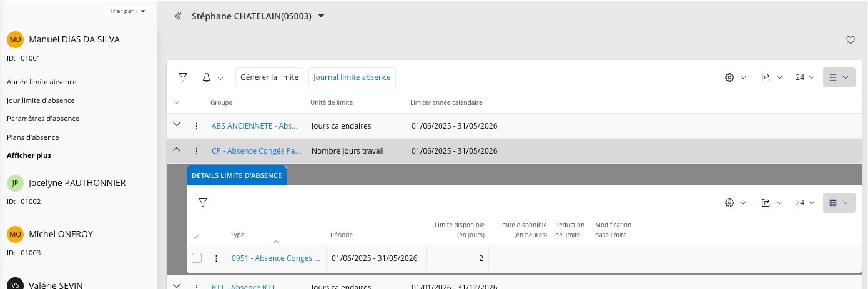Tick the checkbox for 0951 absence row
The width and height of the screenshot is (868, 289).
tap(197, 258)
